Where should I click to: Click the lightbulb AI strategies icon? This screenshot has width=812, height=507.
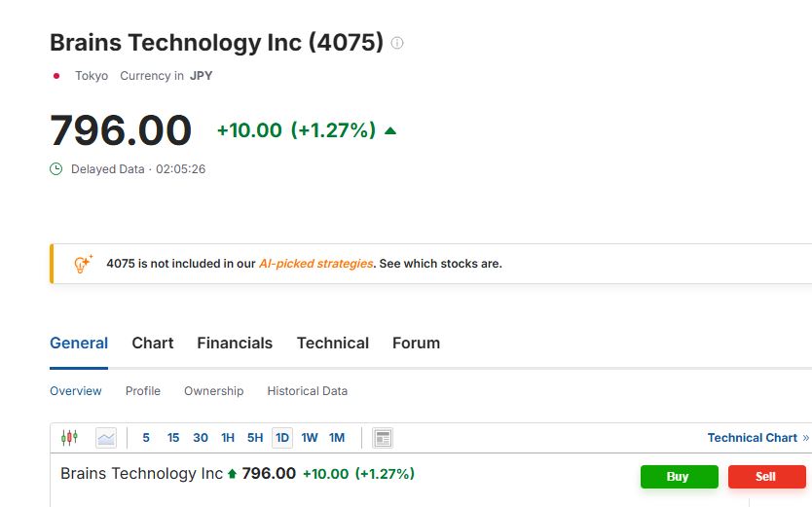pyautogui.click(x=83, y=264)
